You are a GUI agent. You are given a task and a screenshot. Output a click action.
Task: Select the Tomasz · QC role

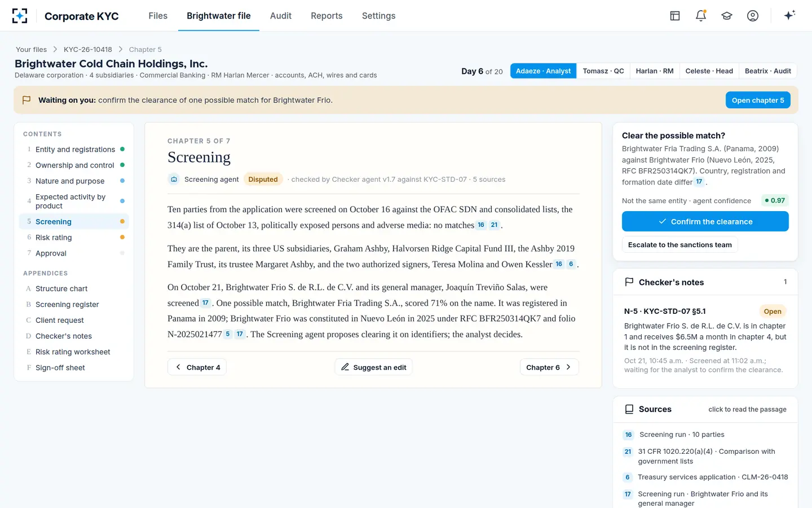click(603, 71)
